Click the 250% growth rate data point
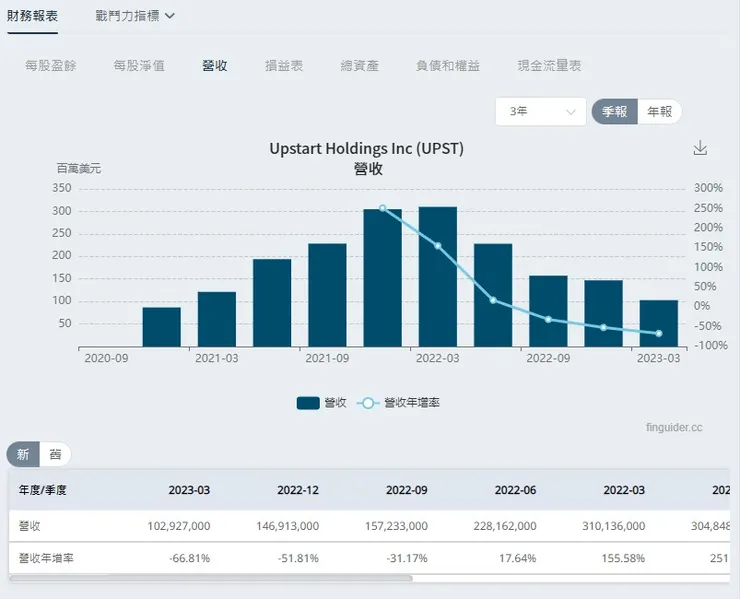 click(x=383, y=208)
